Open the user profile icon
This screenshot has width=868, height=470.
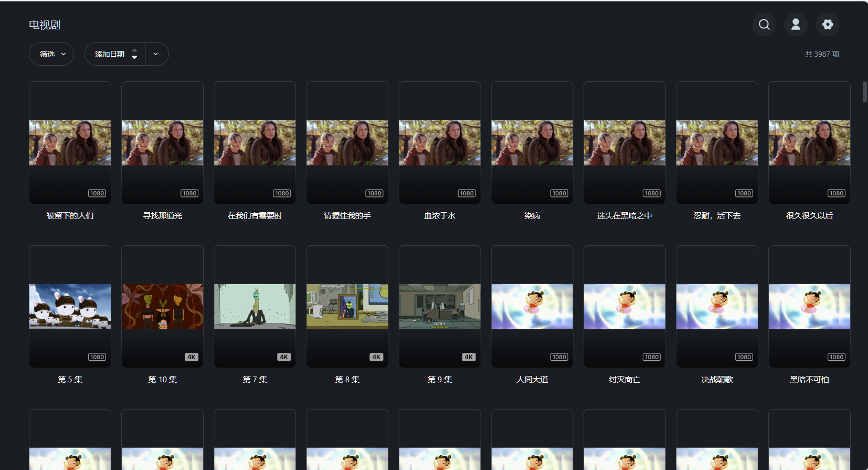pyautogui.click(x=796, y=25)
